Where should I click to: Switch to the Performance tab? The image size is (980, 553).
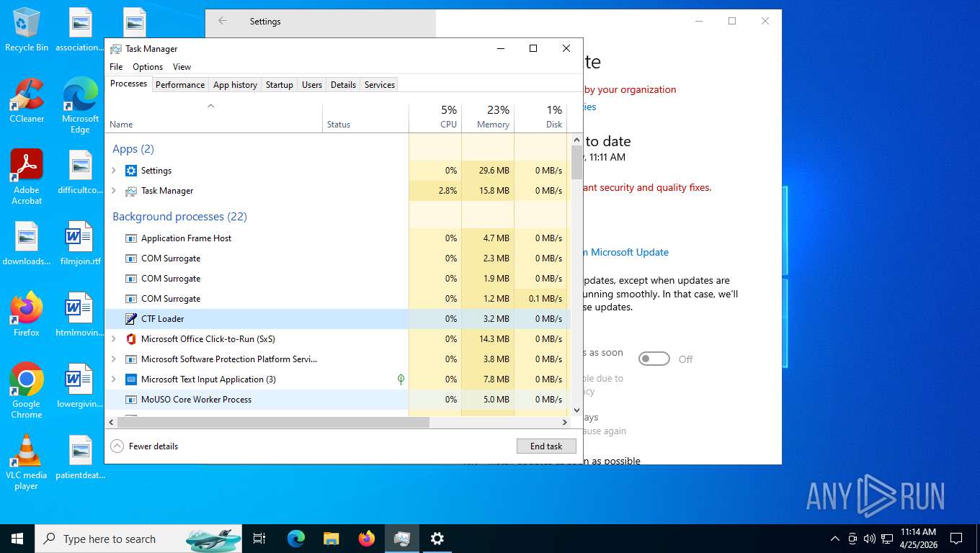pos(180,85)
